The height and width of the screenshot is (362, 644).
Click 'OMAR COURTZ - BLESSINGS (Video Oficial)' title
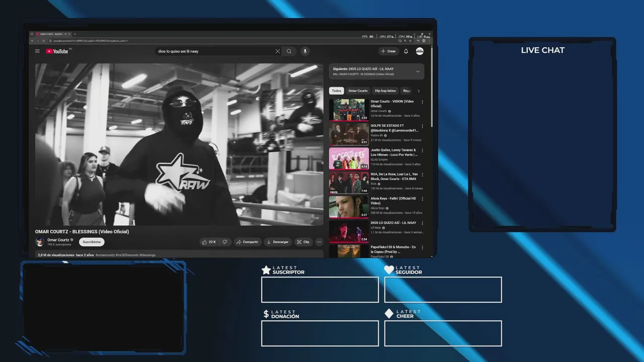point(82,232)
